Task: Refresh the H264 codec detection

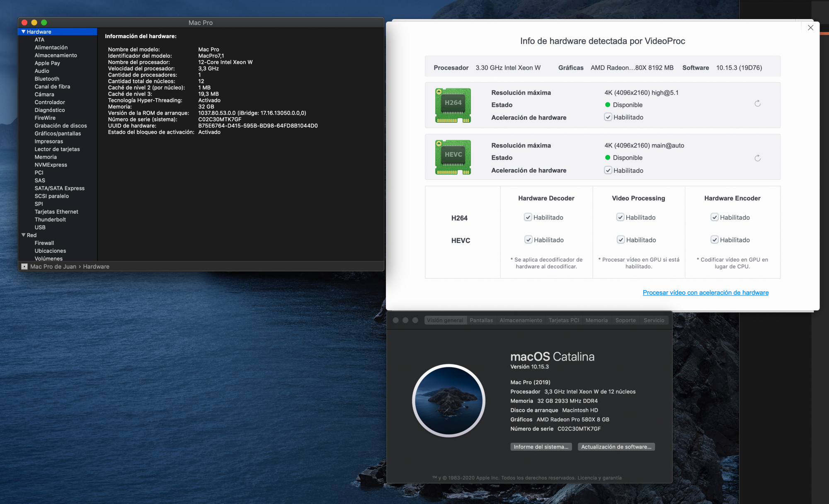Action: pos(757,104)
